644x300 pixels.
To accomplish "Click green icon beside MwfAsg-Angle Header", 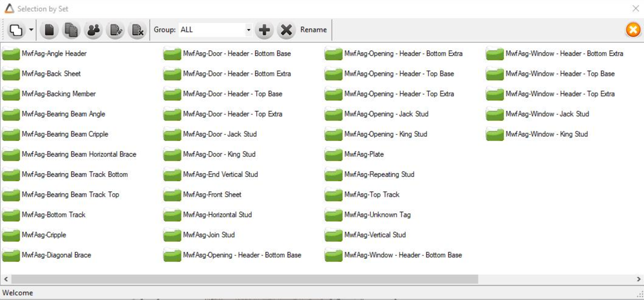I will (11, 54).
